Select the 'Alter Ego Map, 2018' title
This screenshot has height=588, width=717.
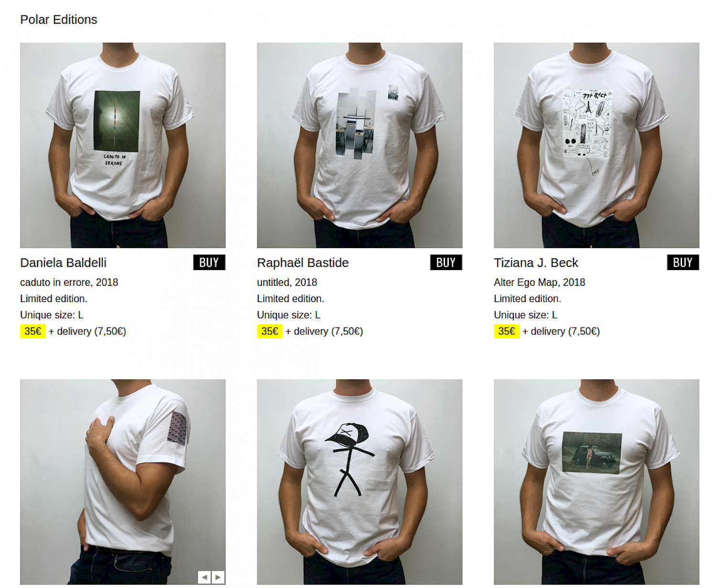point(539,283)
